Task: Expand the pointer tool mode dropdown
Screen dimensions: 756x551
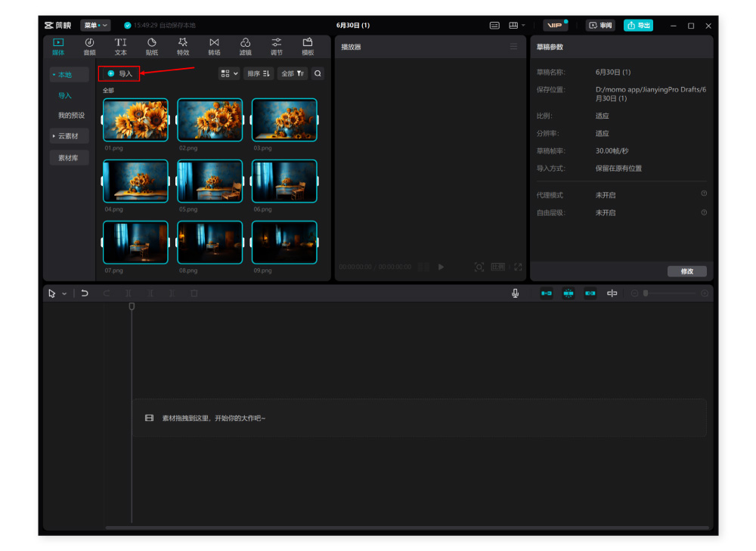Action: point(64,293)
